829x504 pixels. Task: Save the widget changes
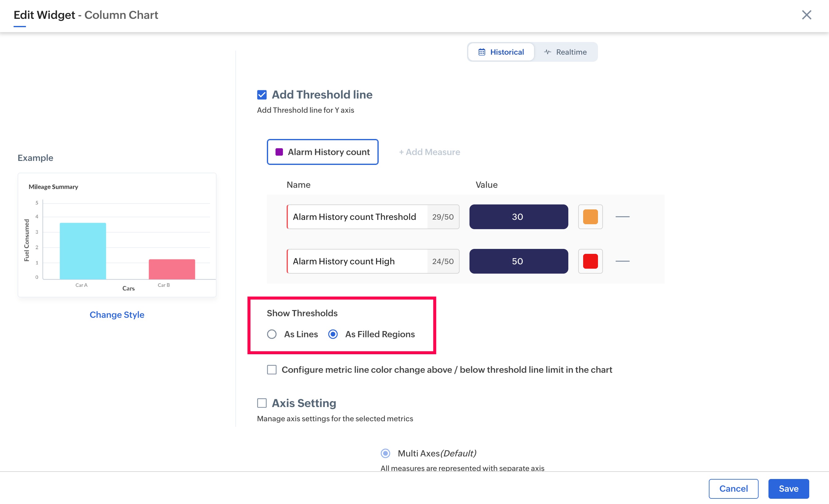point(788,489)
